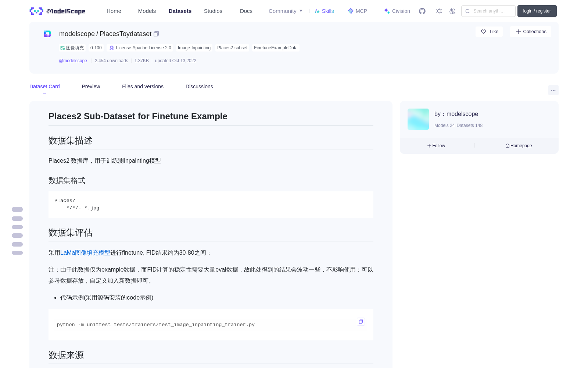588x368 pixels.
Task: Click the 图像填充 task tag
Action: click(72, 48)
